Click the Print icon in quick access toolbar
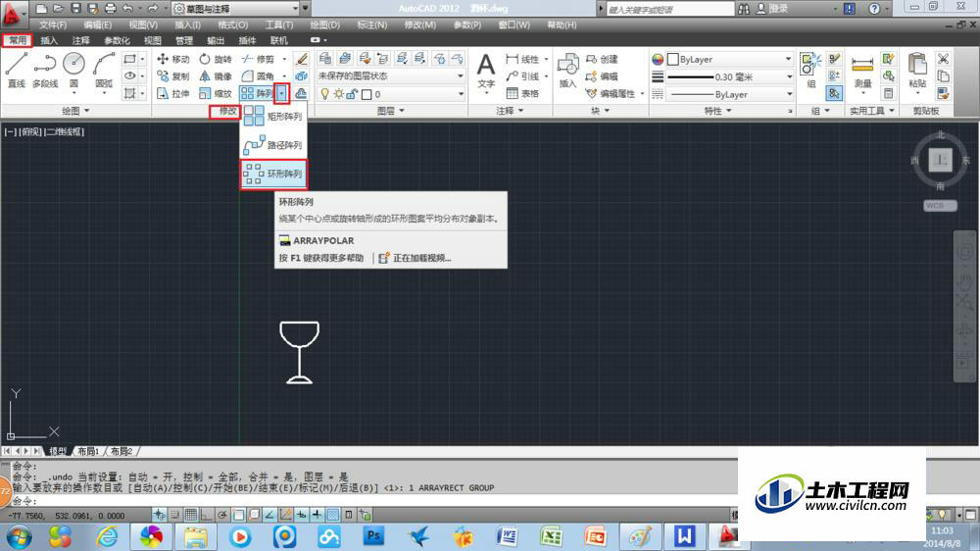Viewport: 980px width, 551px height. [111, 8]
